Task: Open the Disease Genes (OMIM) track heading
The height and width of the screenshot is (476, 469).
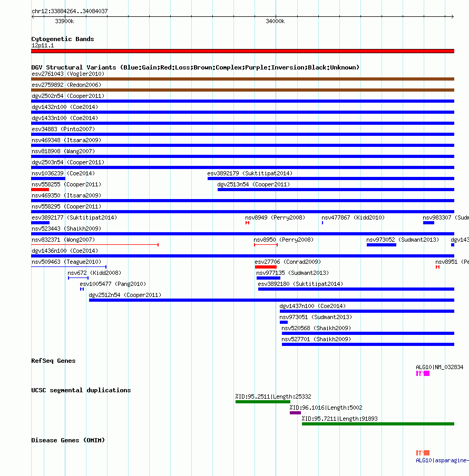Action: (x=68, y=440)
